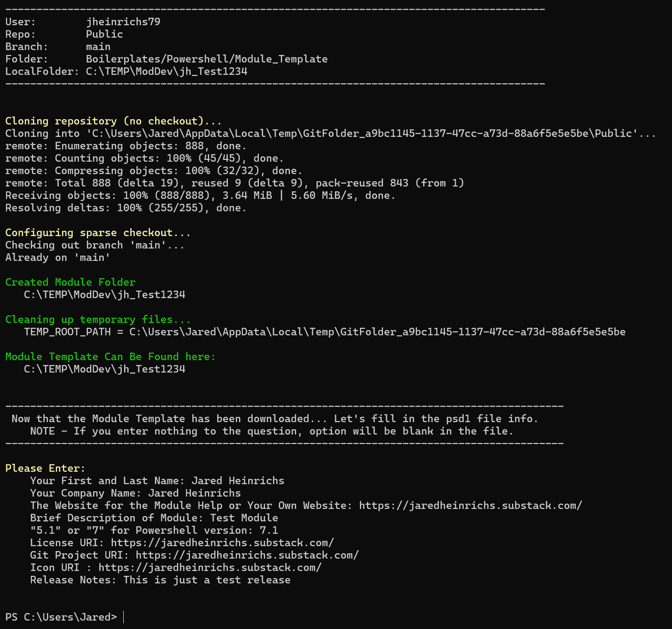672x629 pixels.
Task: Click the "Enumerating objects: 888, done." line
Action: [126, 146]
